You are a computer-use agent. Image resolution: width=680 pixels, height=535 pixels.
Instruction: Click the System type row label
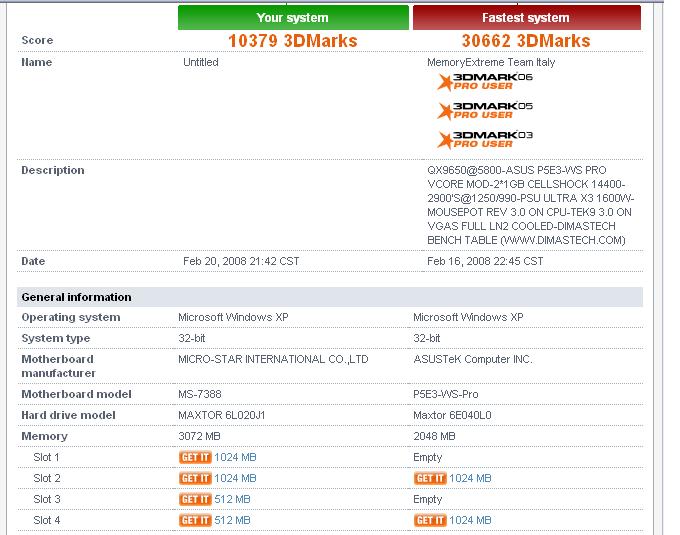(56, 338)
